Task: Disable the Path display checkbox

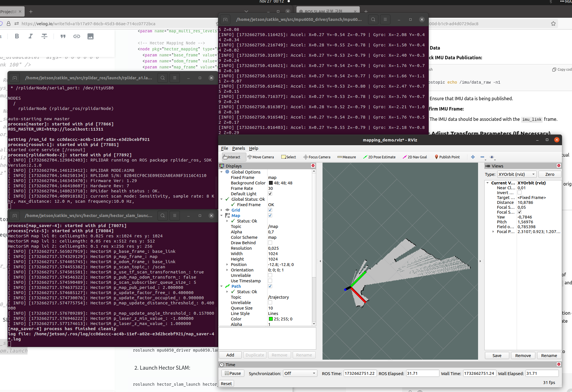Action: point(270,286)
